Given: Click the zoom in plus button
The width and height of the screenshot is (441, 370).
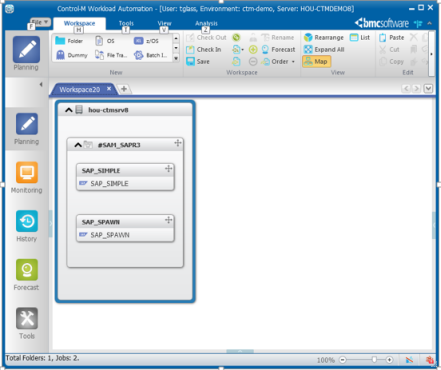Looking at the screenshot, I should click(389, 360).
